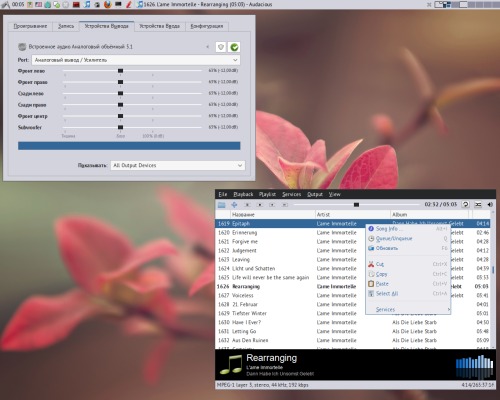Click the Фронт центр volume slider handle
This screenshot has height=400, width=500.
pyautogui.click(x=120, y=116)
